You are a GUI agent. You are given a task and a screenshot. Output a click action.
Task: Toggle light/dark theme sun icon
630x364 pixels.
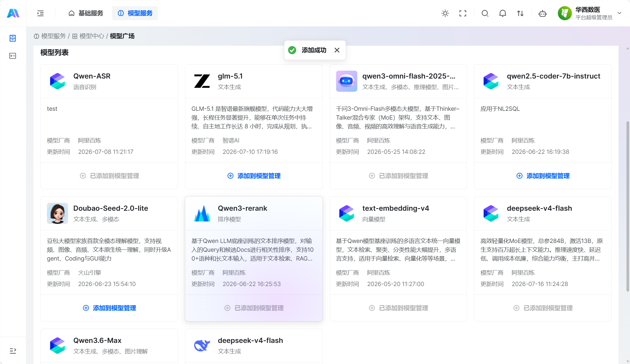pos(445,13)
